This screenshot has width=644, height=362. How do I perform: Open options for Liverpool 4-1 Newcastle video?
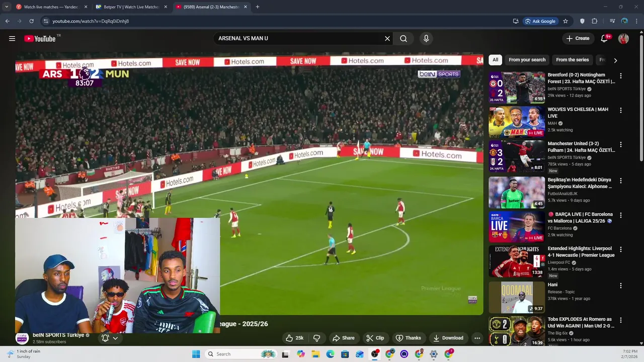tap(620, 249)
